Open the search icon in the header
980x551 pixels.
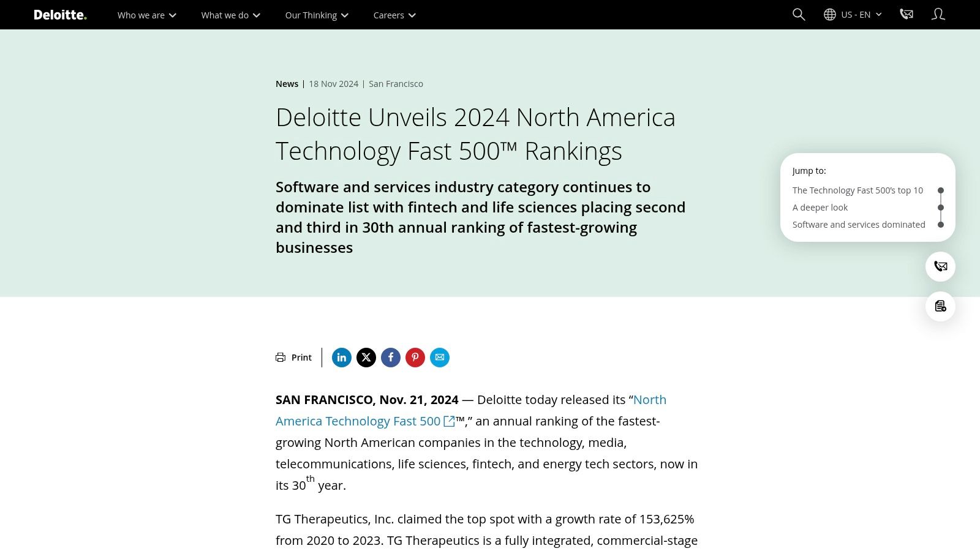[798, 14]
